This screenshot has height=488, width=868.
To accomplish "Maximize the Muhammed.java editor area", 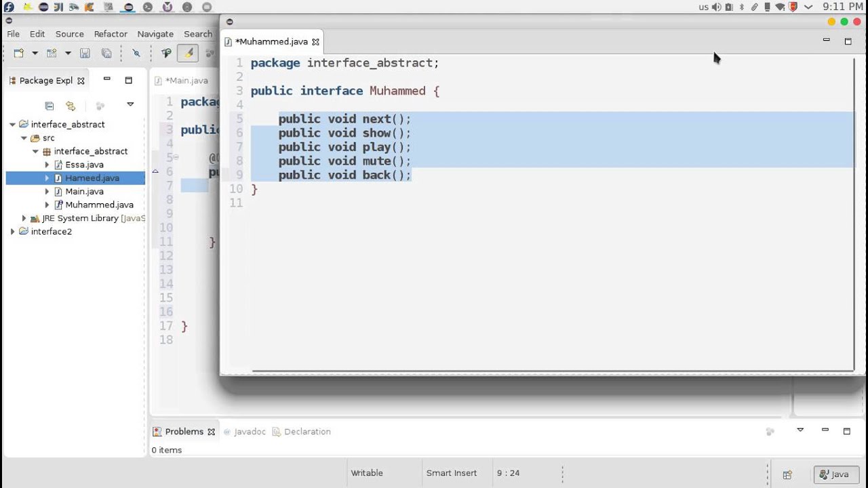I will (848, 41).
